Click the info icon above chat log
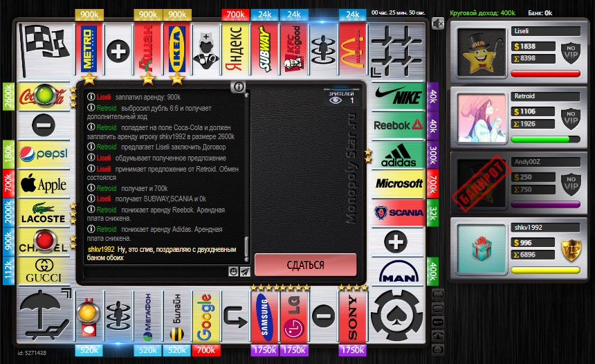Image resolution: width=595 pixels, height=364 pixels. tap(239, 87)
